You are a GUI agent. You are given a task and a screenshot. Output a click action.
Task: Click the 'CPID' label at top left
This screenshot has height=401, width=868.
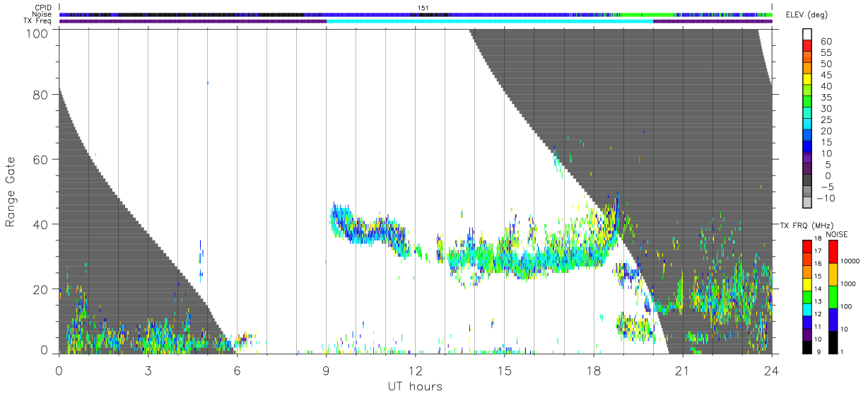(x=43, y=7)
